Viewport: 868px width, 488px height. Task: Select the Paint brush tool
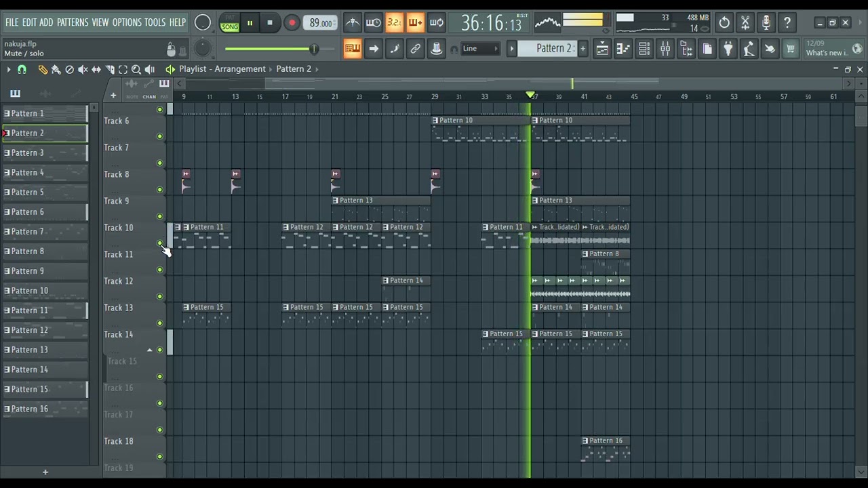point(56,69)
